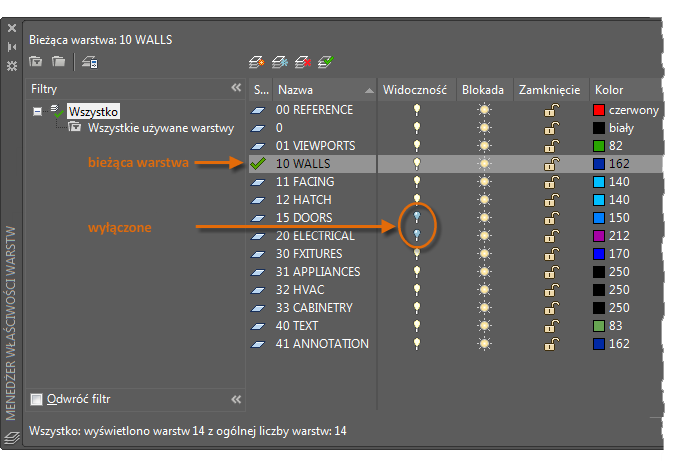This screenshot has width=692, height=476.
Task: Lock the 0 layer padlock
Action: point(552,128)
